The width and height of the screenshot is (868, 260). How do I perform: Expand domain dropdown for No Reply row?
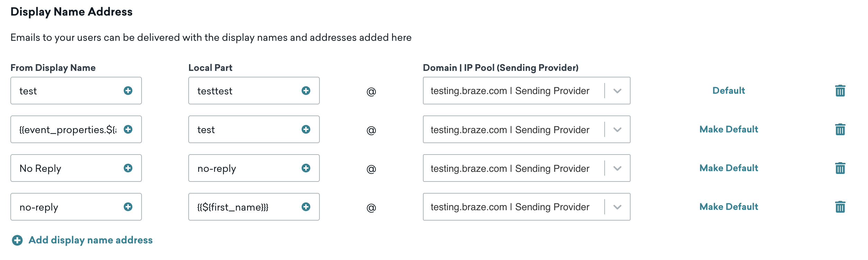[617, 168]
